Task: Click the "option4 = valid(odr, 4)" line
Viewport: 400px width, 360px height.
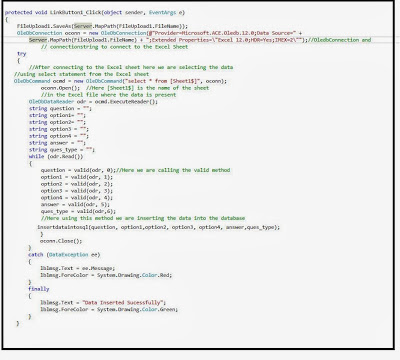Action: [x=77, y=198]
